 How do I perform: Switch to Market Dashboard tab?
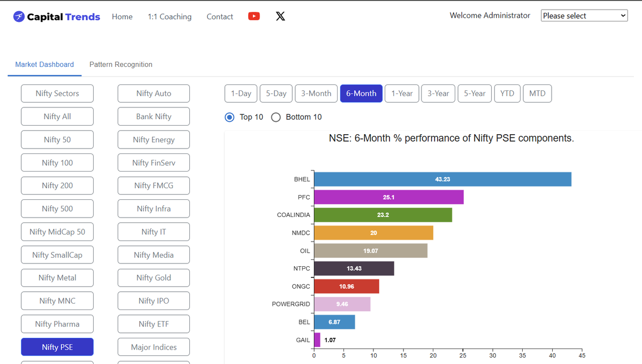coord(44,65)
